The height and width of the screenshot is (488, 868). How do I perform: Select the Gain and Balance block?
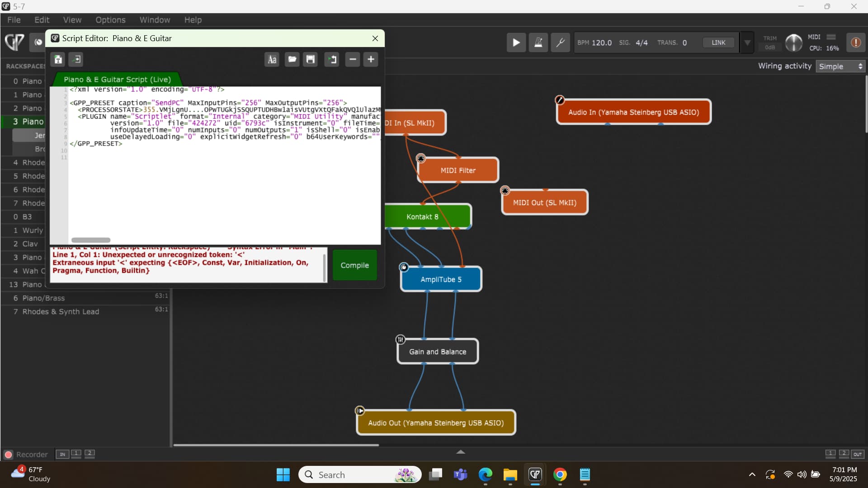[x=437, y=352]
